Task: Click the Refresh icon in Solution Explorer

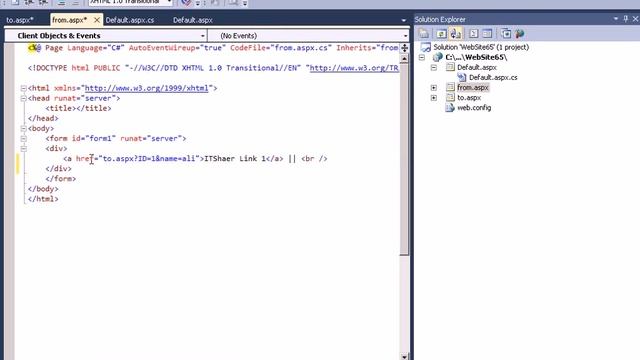Action: 441,33
